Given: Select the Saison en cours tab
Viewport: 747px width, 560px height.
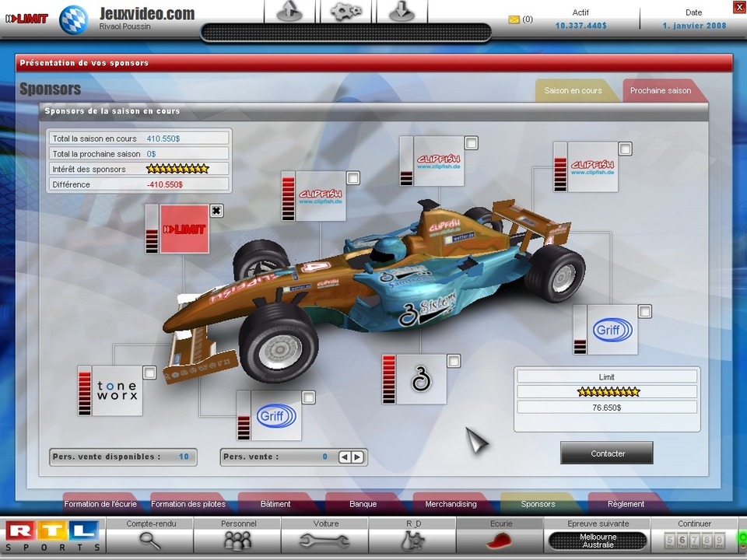Looking at the screenshot, I should coord(573,90).
